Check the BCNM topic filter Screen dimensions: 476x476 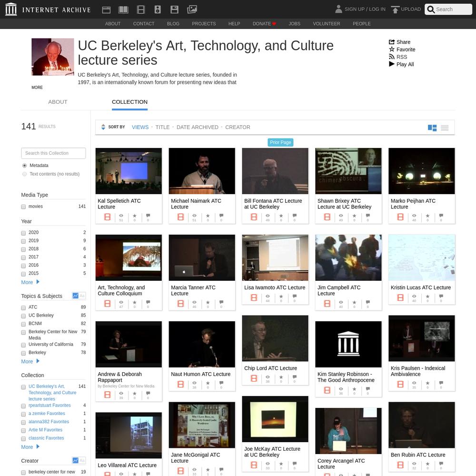23,324
